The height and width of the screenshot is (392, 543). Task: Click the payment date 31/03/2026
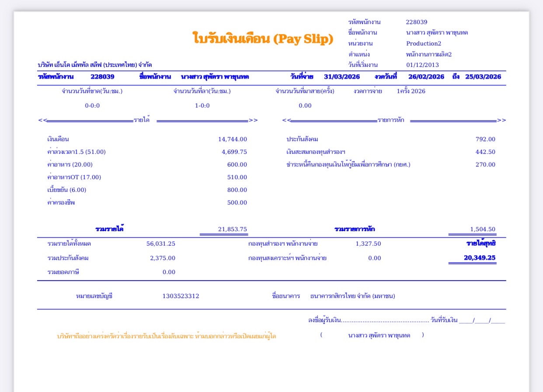click(x=341, y=76)
